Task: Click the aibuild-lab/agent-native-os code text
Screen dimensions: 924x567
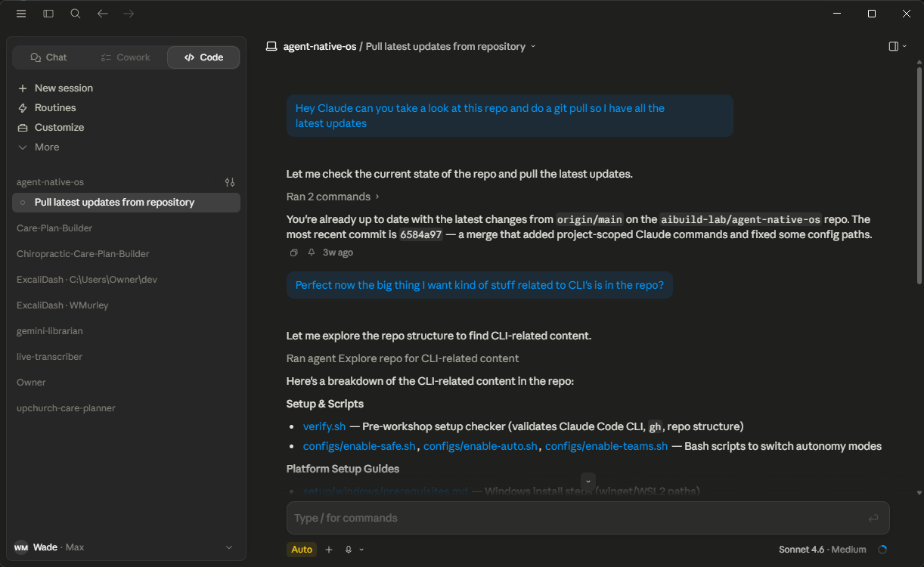Action: (740, 220)
